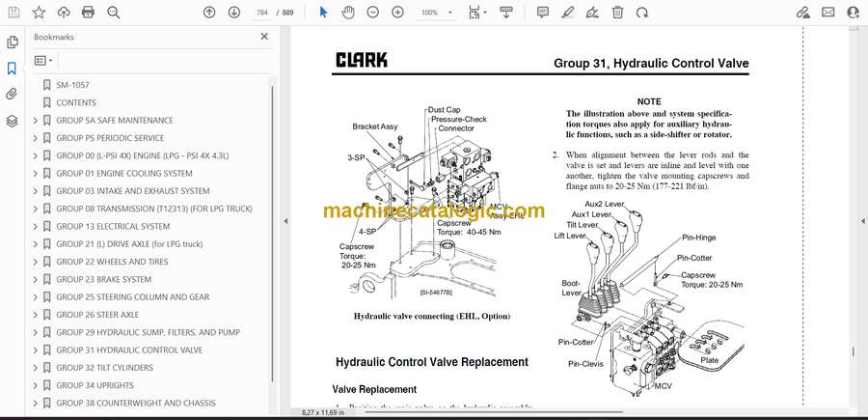Expand GROUP 03 INTAKE AND EXHAUST SYSTEM
The width and height of the screenshot is (868, 420).
(x=36, y=191)
